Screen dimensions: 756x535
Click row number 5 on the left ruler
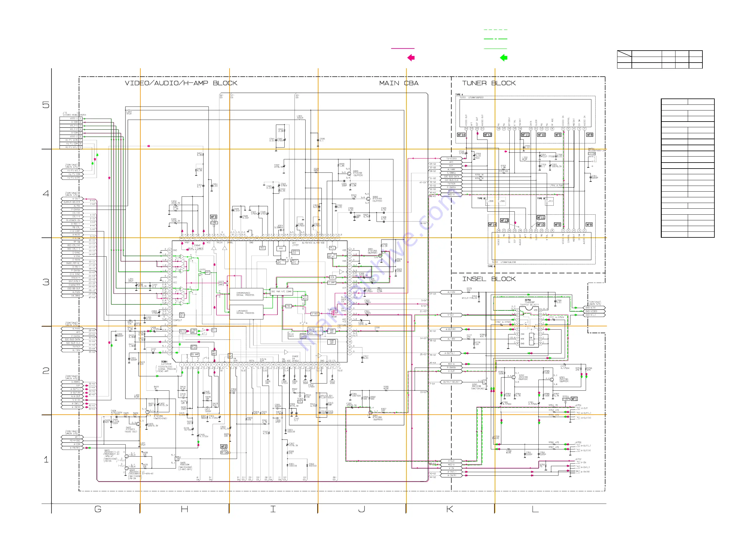46,105
